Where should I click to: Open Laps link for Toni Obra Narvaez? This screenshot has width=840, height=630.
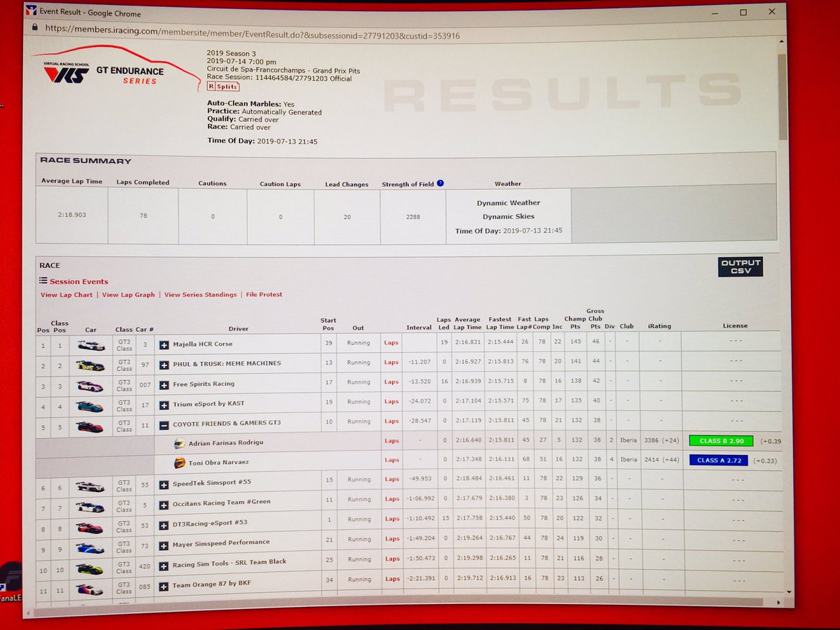[x=391, y=460]
